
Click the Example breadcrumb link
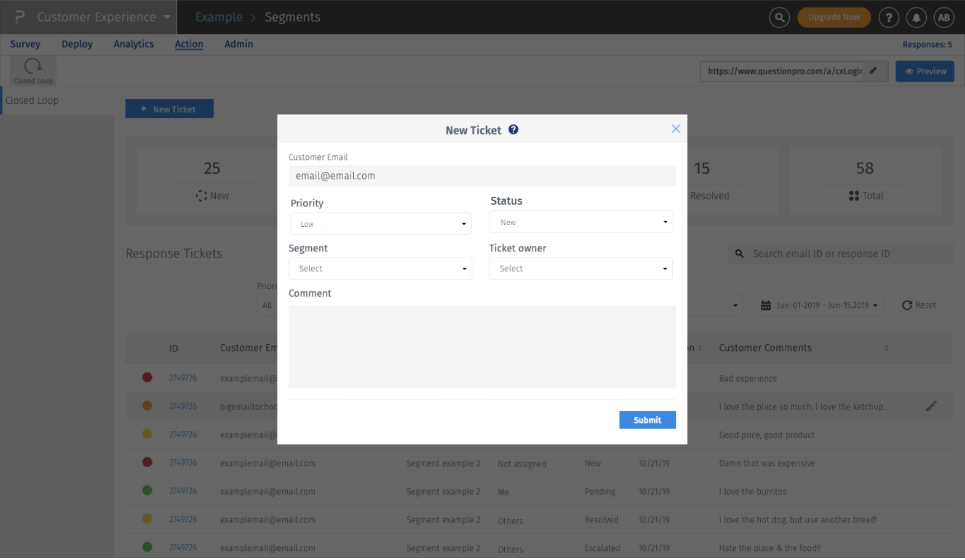(x=219, y=17)
